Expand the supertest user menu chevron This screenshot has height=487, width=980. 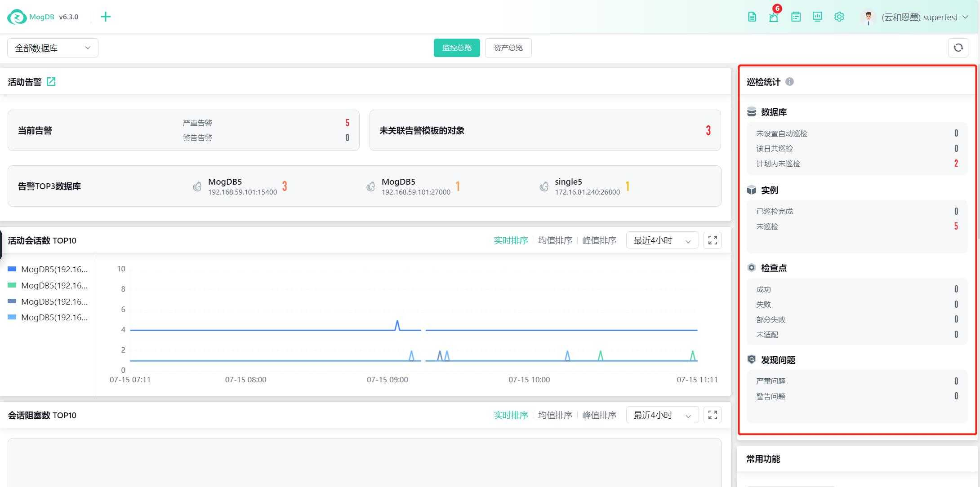tap(965, 17)
